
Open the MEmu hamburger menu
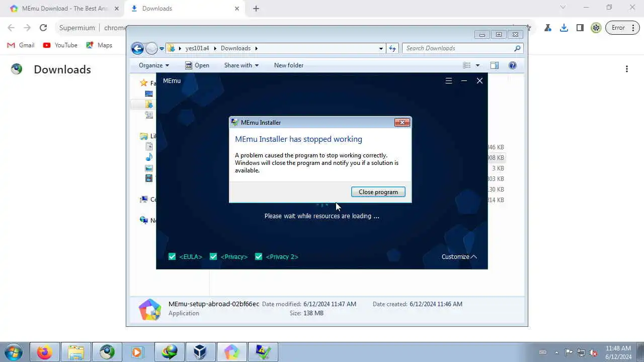(449, 80)
